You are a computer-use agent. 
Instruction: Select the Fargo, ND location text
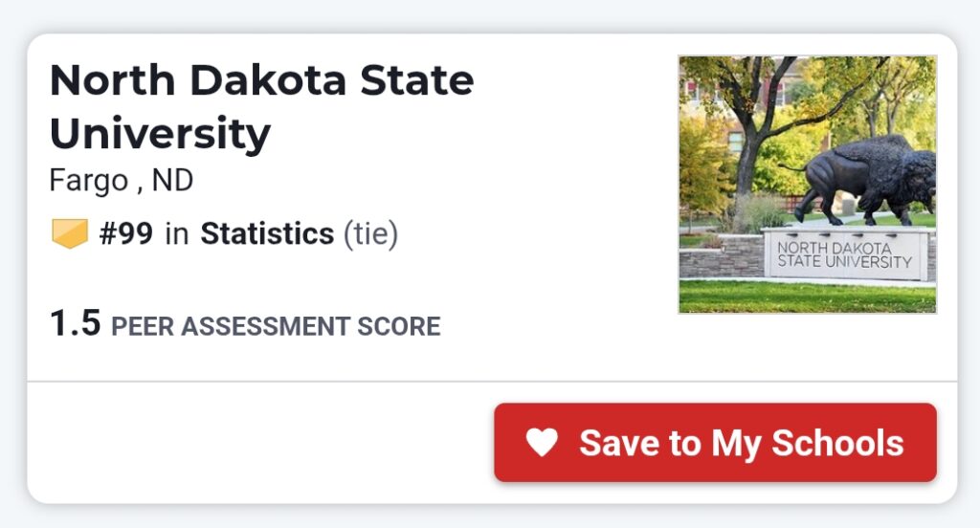click(122, 180)
